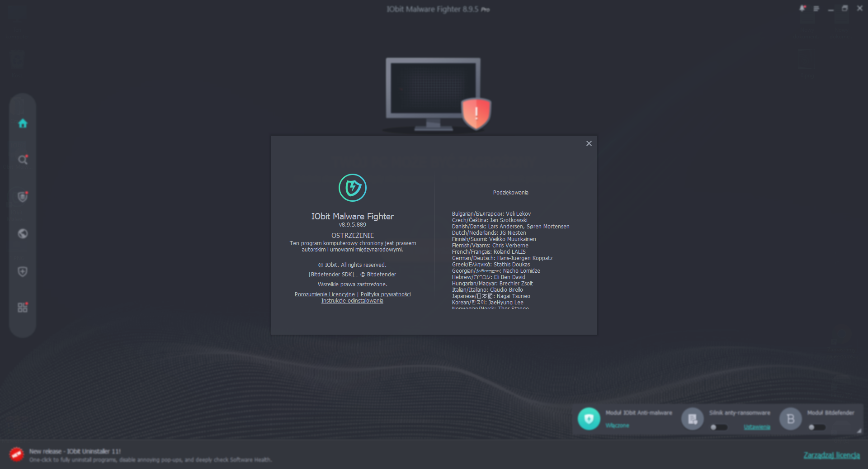Click the Hungarian credit Brechler Zsolt

(x=492, y=284)
